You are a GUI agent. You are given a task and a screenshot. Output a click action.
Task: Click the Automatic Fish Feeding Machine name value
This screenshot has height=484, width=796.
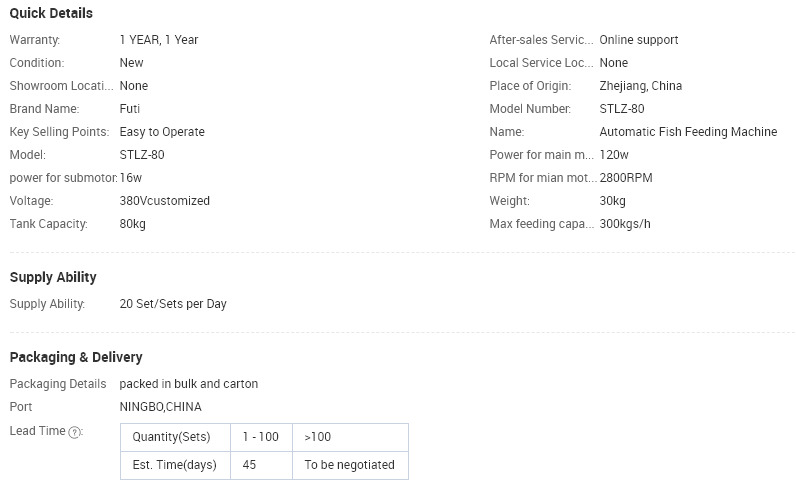coord(688,132)
